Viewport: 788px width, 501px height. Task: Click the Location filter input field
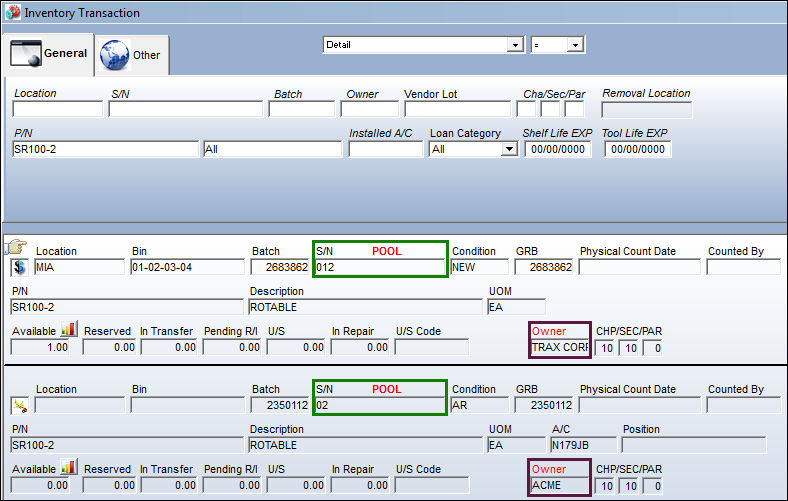tap(57, 109)
